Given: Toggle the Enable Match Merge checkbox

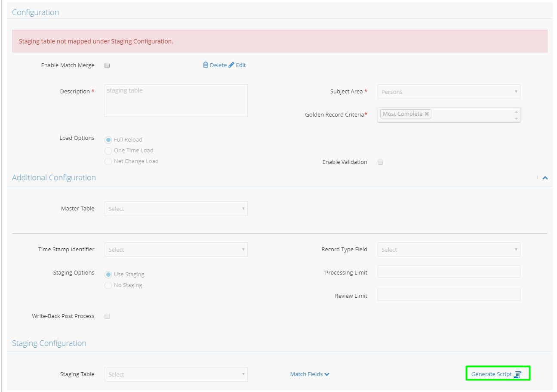Looking at the screenshot, I should click(107, 65).
